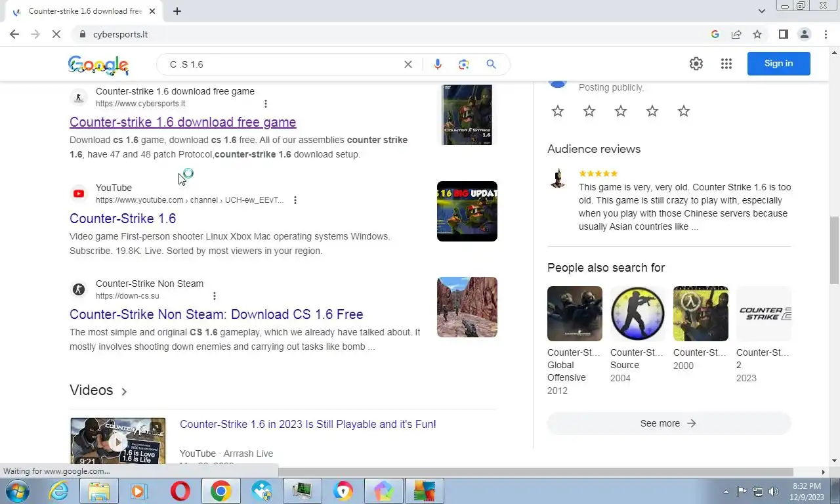
Task: Rate three stars
Action: click(x=621, y=111)
